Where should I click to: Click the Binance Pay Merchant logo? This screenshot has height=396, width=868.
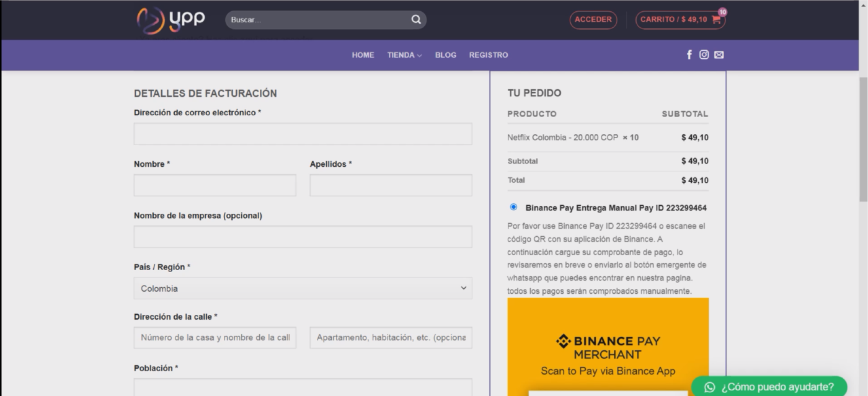[x=608, y=348]
